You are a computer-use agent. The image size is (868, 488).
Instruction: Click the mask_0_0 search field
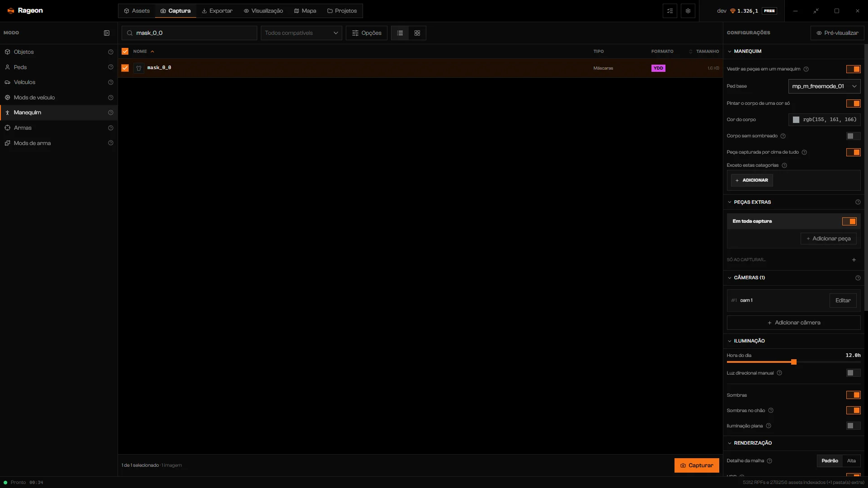tap(189, 33)
